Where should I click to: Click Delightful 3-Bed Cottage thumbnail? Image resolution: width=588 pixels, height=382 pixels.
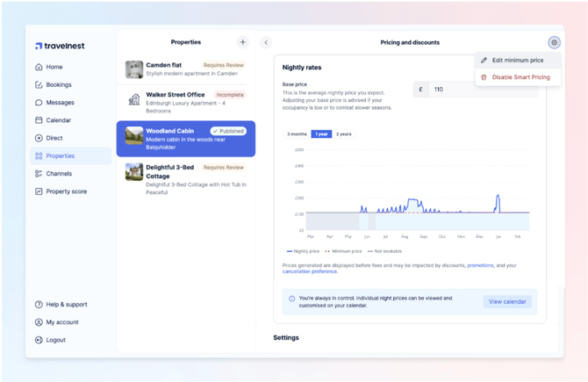coord(134,172)
